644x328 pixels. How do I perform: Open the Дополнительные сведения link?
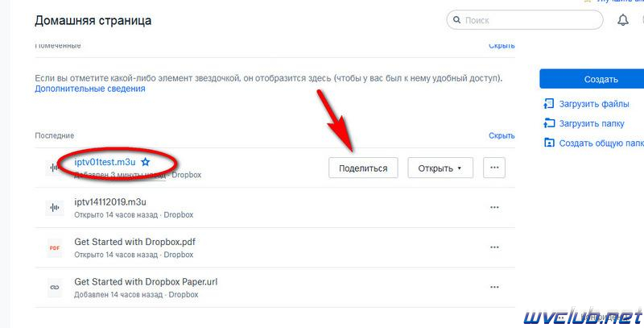(90, 89)
